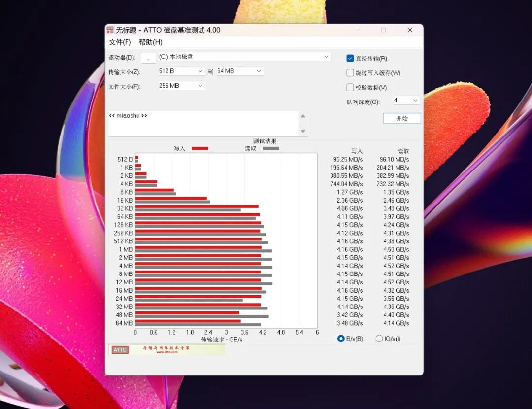Click the 64 MB row label in chart
Viewport: 532px width, 409px height.
click(124, 323)
